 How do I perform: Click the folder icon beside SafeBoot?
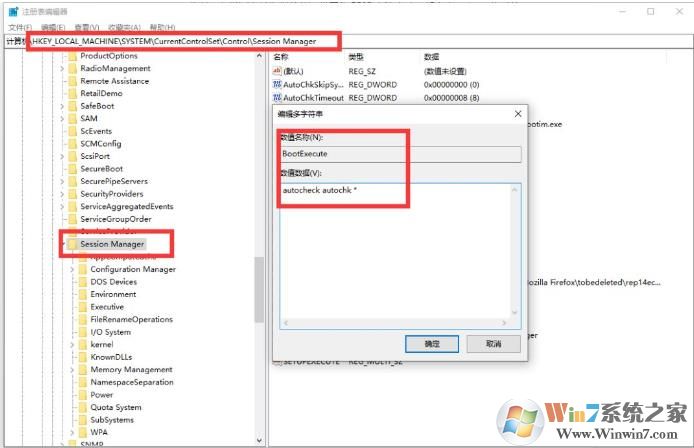click(x=73, y=106)
